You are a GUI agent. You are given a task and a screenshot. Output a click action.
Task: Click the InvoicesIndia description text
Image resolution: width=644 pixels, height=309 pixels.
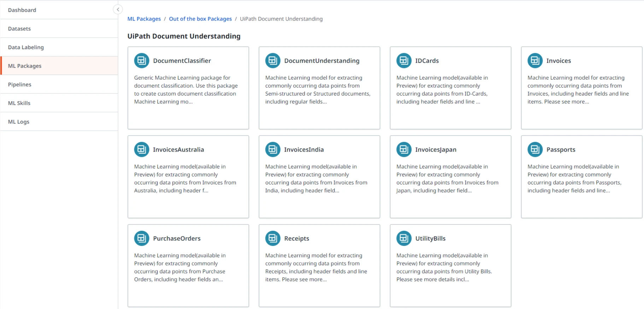tap(316, 178)
